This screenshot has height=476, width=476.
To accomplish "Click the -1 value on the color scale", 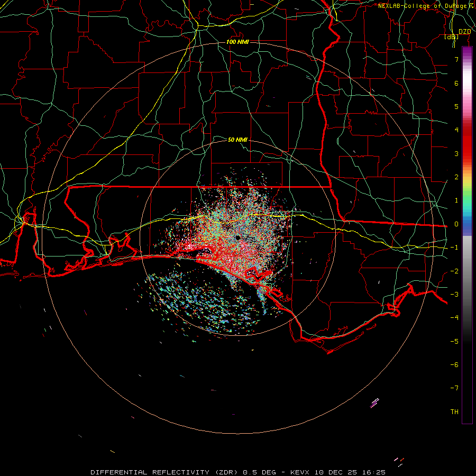I will pos(454,248).
